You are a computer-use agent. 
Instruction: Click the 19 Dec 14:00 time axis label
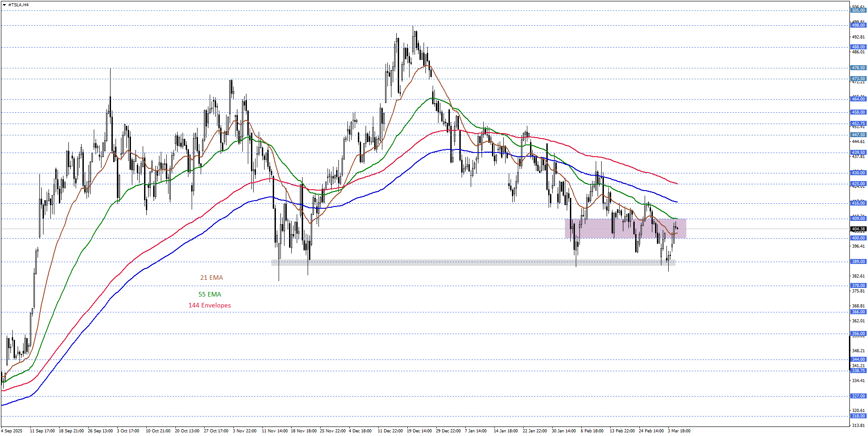[419, 431]
